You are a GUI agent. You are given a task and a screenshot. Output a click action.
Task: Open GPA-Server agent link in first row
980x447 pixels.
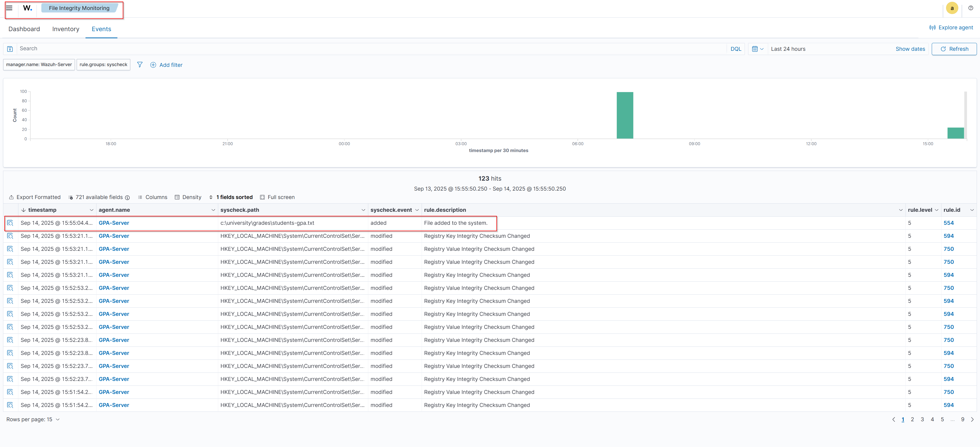[114, 223]
